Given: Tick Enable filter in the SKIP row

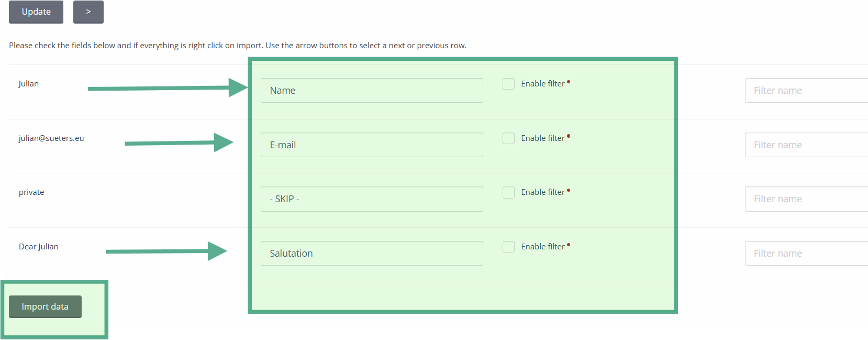Looking at the screenshot, I should (x=508, y=192).
